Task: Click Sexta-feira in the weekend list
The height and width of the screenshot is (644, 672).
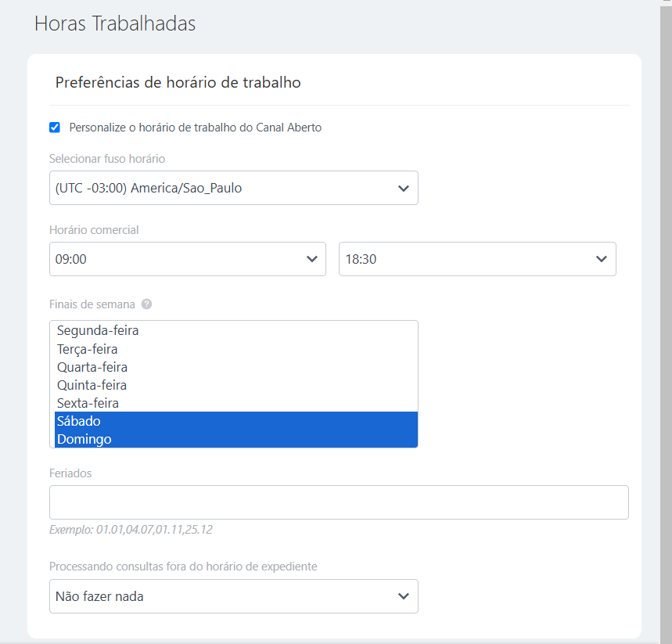Action: (x=88, y=403)
